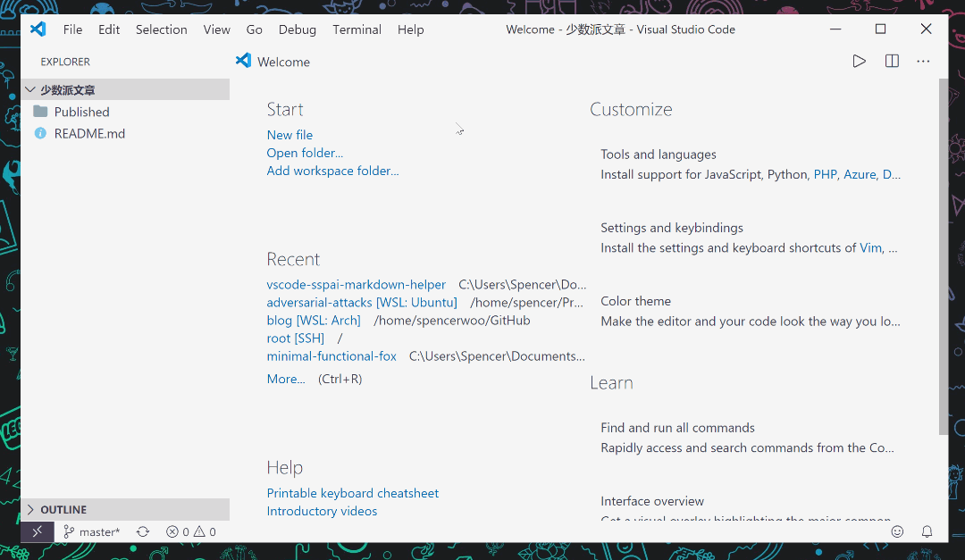Click the VS Code logo in title bar

pyautogui.click(x=38, y=29)
